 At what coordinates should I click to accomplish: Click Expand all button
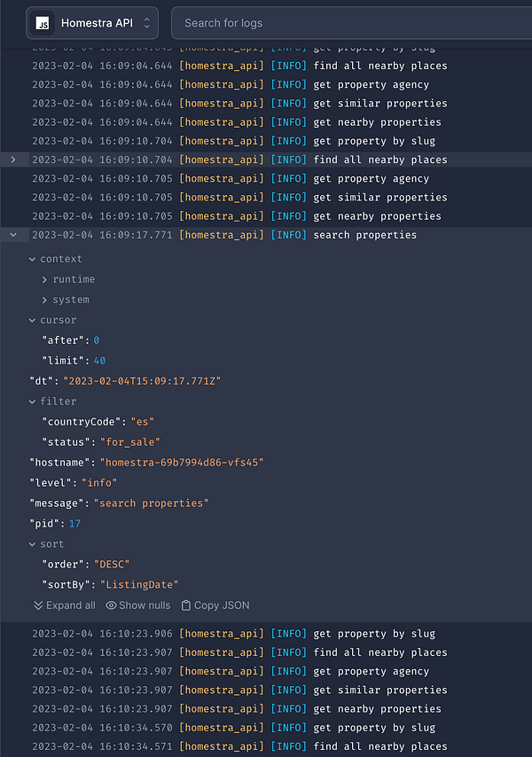pos(64,605)
